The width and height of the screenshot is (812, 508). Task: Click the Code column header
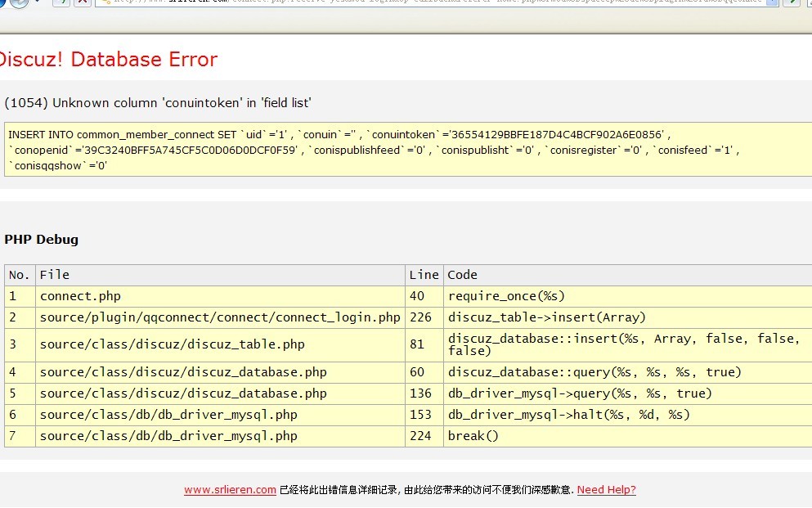tap(462, 275)
